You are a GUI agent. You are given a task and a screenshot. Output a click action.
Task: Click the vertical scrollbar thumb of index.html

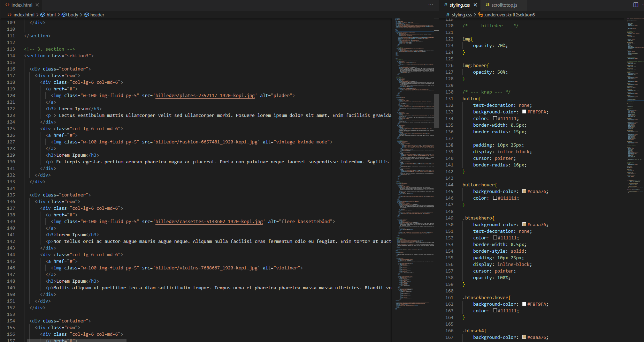tap(436, 111)
